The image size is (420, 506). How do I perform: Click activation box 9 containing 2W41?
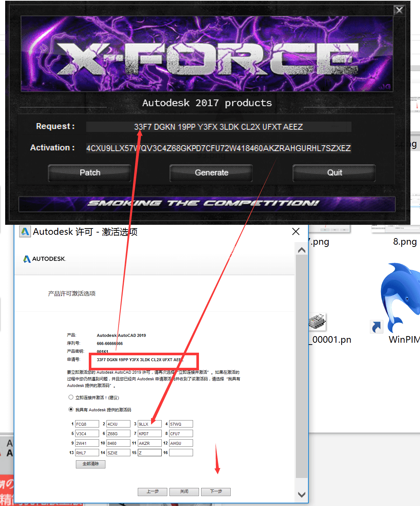click(x=87, y=443)
